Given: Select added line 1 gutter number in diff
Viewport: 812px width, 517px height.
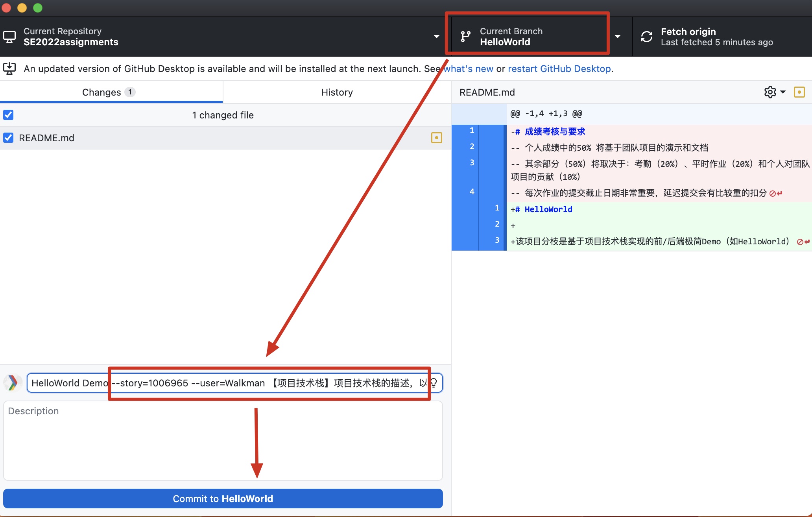Looking at the screenshot, I should tap(497, 208).
